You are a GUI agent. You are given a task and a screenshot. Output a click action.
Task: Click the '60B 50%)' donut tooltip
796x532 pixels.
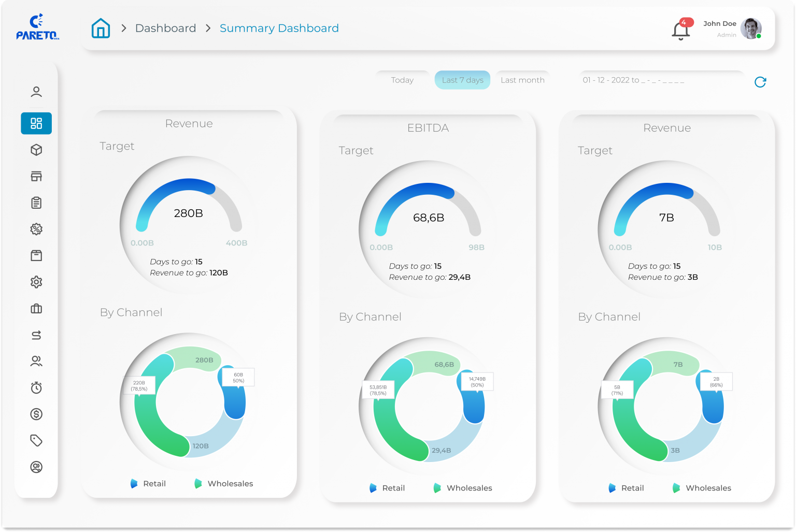pyautogui.click(x=238, y=378)
